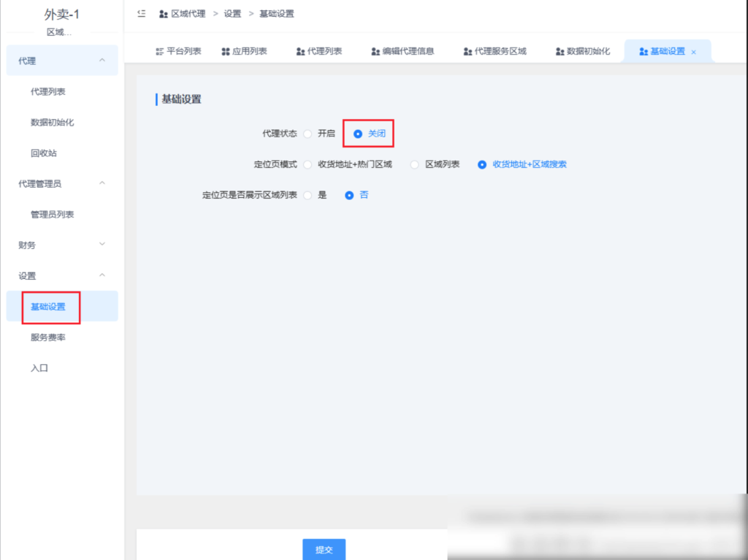748x560 pixels.
Task: Close the 基础设置 tab via its × icon
Action: 692,52
